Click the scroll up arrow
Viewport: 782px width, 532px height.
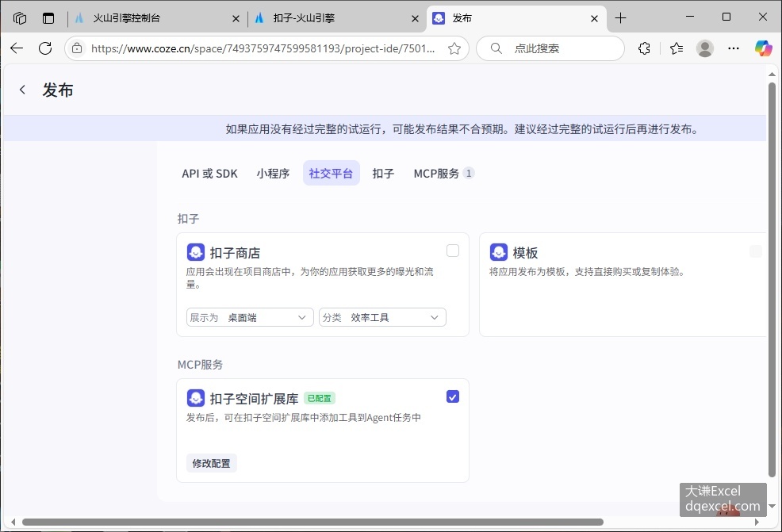click(772, 75)
